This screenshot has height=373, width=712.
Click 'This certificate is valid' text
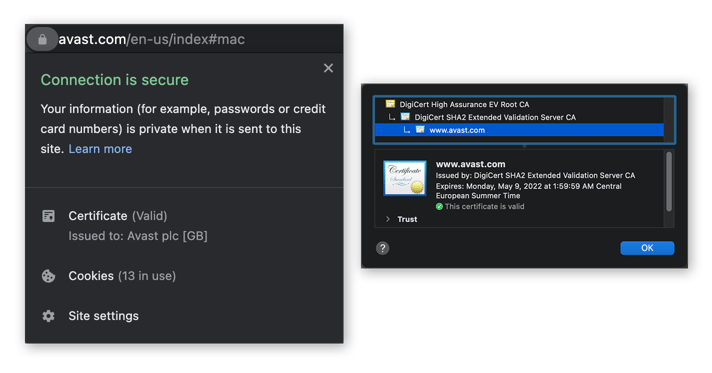485,207
